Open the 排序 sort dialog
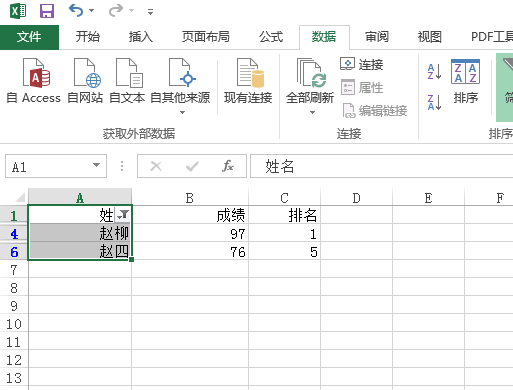The height and width of the screenshot is (390, 513). [466, 81]
